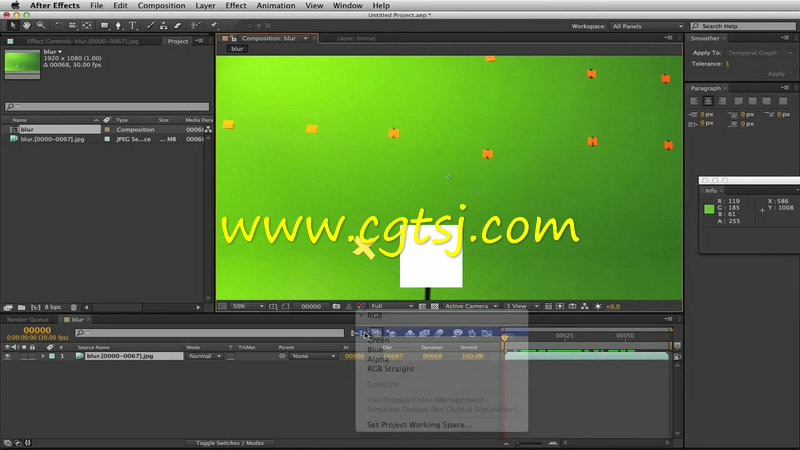Select the Pen tool

118,25
